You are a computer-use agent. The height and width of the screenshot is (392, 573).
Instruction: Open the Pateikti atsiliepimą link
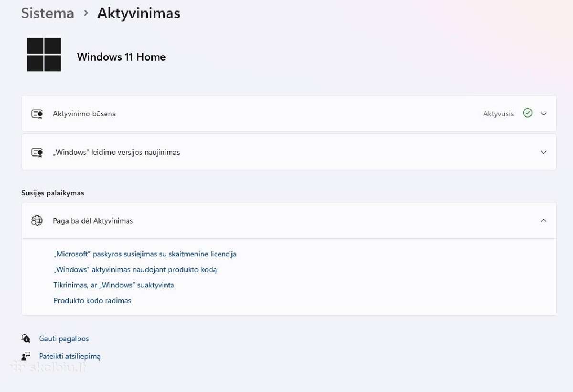coord(70,356)
